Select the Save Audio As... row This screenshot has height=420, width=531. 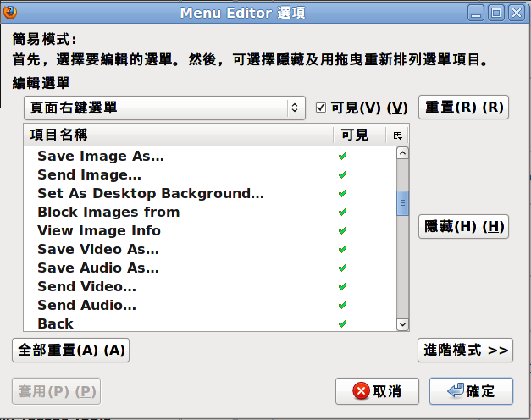210,268
